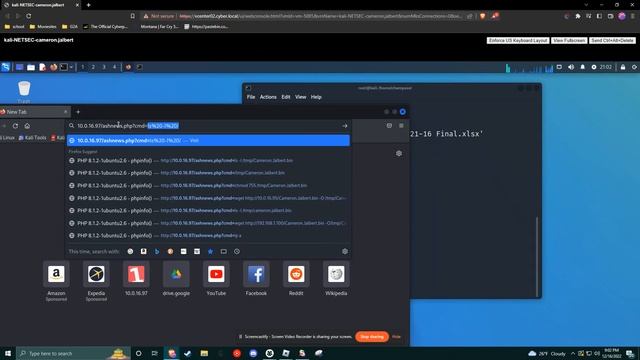Viewport: 640px width, 360px height.
Task: Choose the suggestion with wget http://192.168
Action: [208, 223]
